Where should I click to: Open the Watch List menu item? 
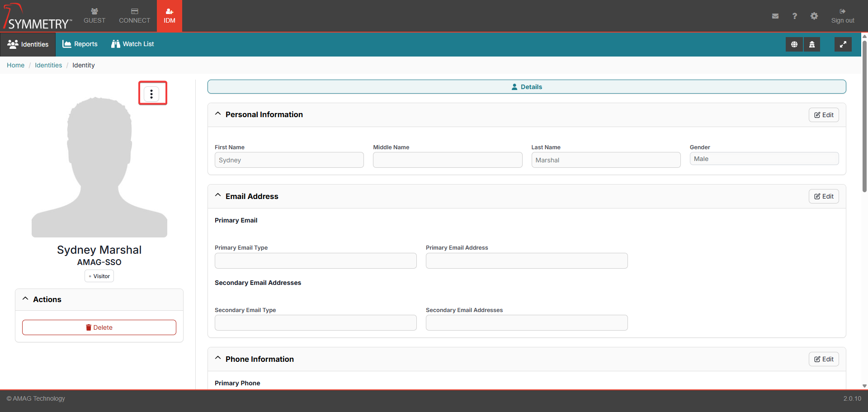click(x=132, y=44)
